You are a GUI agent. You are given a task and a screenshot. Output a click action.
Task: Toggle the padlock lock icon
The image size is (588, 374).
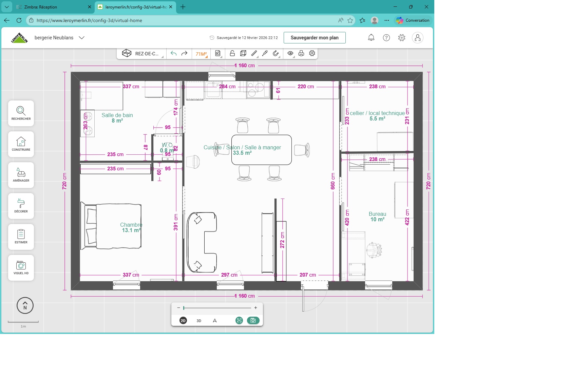pyautogui.click(x=232, y=53)
